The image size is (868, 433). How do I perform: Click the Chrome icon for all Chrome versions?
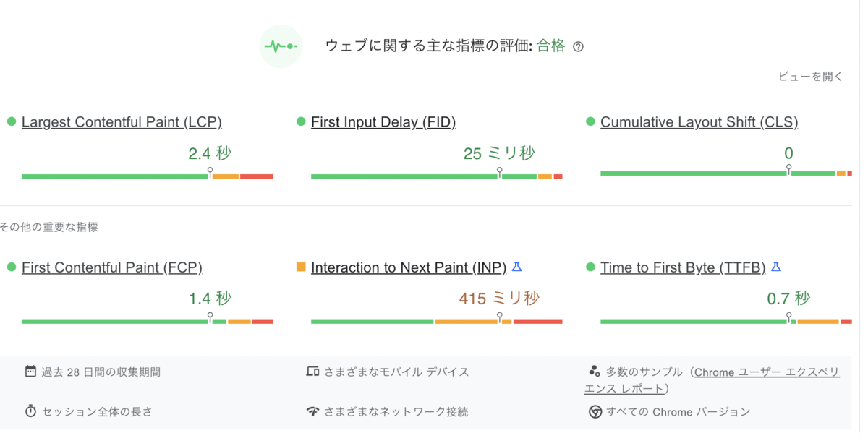[x=595, y=412]
